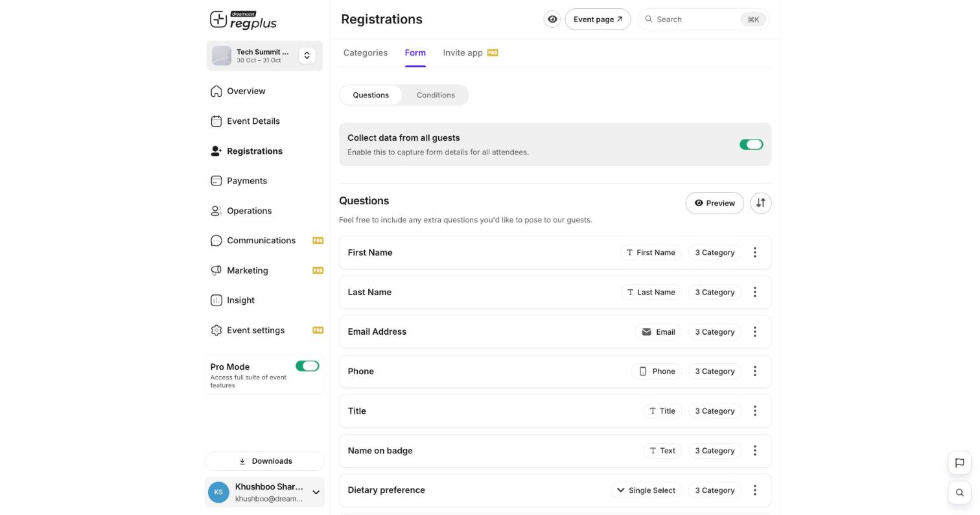Switch to the Categories tab
This screenshot has width=980, height=515.
tap(366, 53)
